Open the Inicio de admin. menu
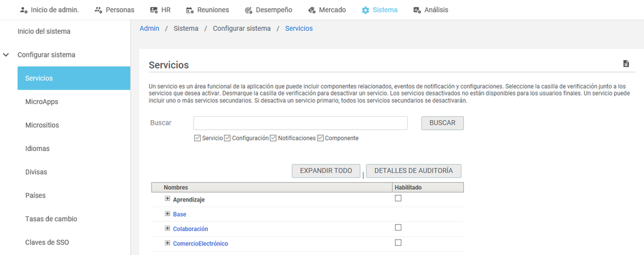Screen dimensions: 644x255 tap(55, 10)
